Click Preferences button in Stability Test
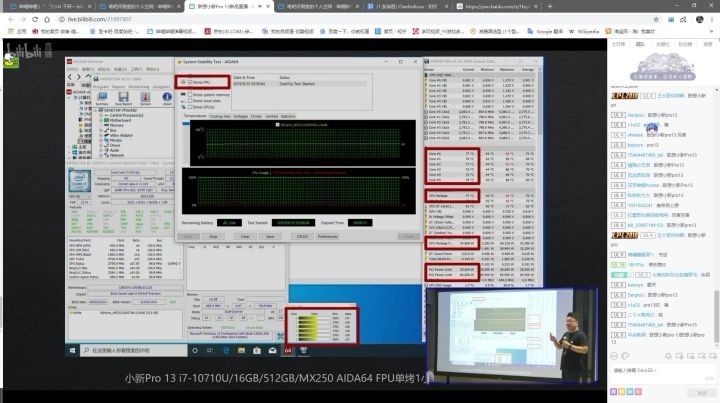Image resolution: width=720 pixels, height=403 pixels. click(x=327, y=236)
